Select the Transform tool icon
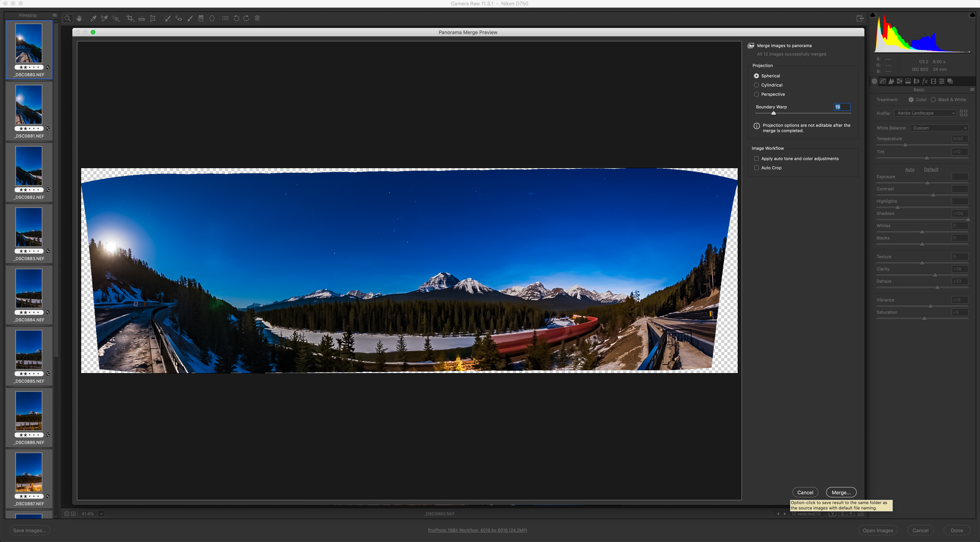This screenshot has height=542, width=980. [153, 18]
